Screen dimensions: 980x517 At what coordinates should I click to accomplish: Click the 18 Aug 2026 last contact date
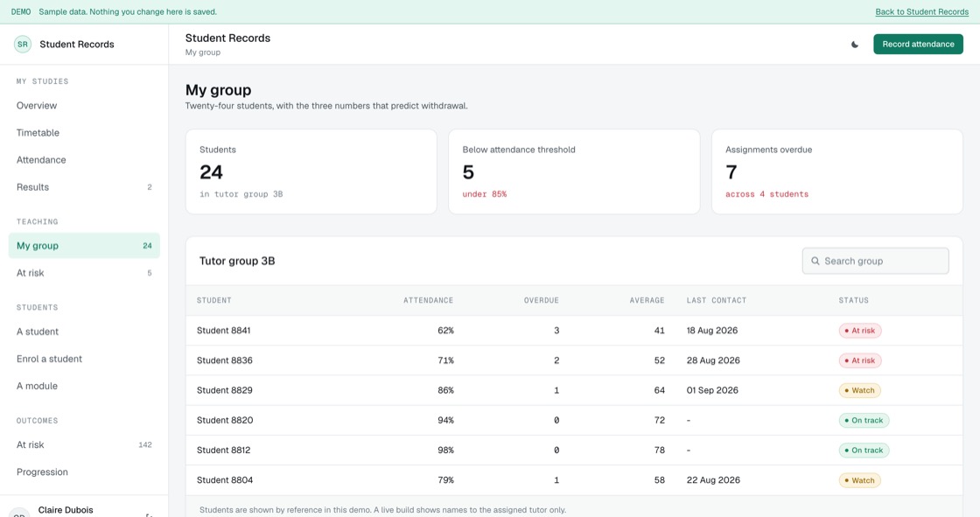pyautogui.click(x=712, y=331)
